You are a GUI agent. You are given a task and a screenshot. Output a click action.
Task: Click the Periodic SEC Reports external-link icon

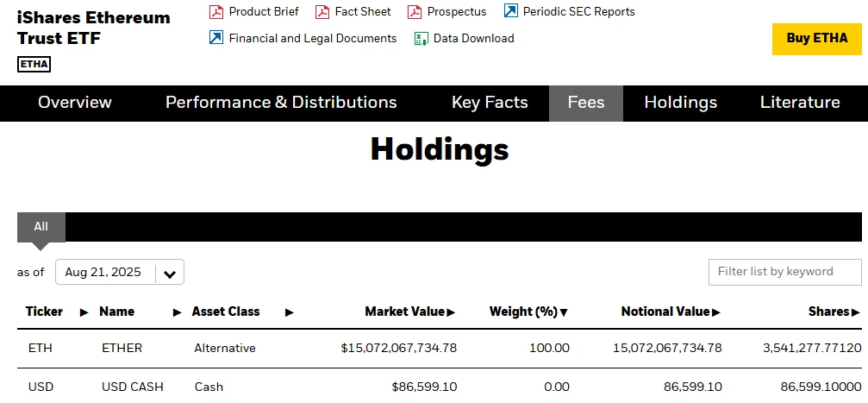pyautogui.click(x=510, y=12)
